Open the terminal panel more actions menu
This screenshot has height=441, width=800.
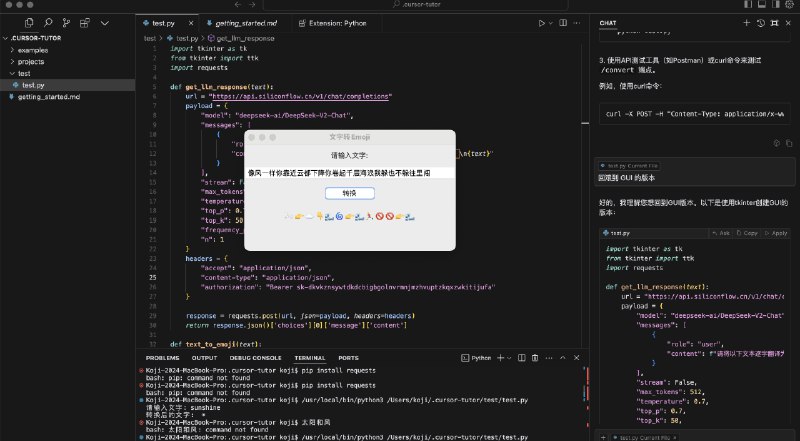tap(549, 358)
